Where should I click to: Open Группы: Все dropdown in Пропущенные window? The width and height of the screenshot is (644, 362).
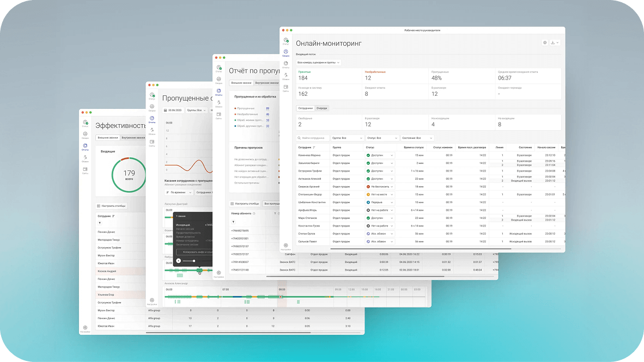(196, 111)
